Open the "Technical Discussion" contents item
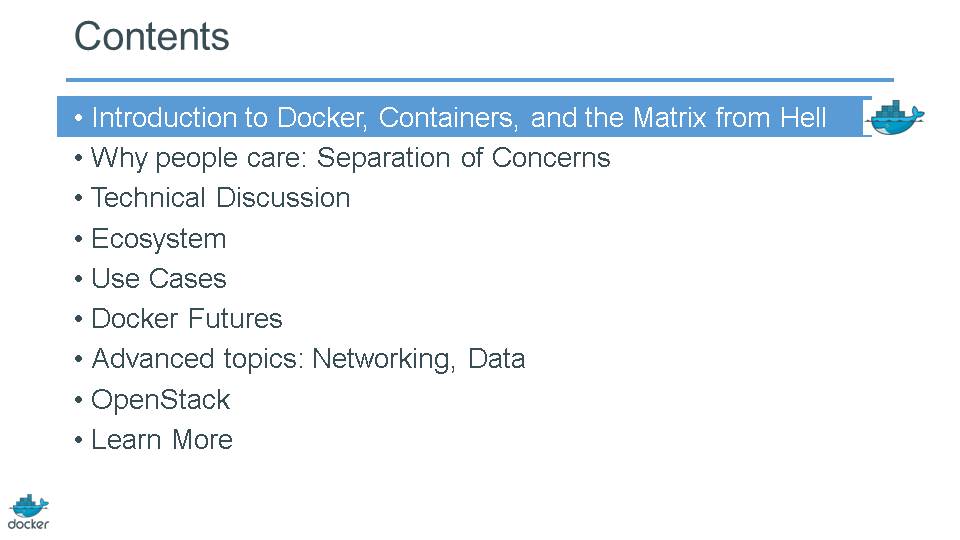 220,198
